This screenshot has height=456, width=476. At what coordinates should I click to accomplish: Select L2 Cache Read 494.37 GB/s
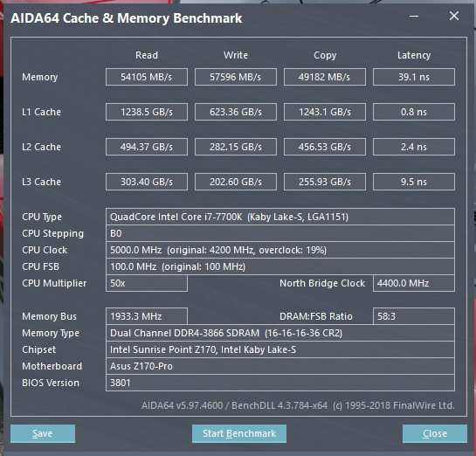pos(147,147)
